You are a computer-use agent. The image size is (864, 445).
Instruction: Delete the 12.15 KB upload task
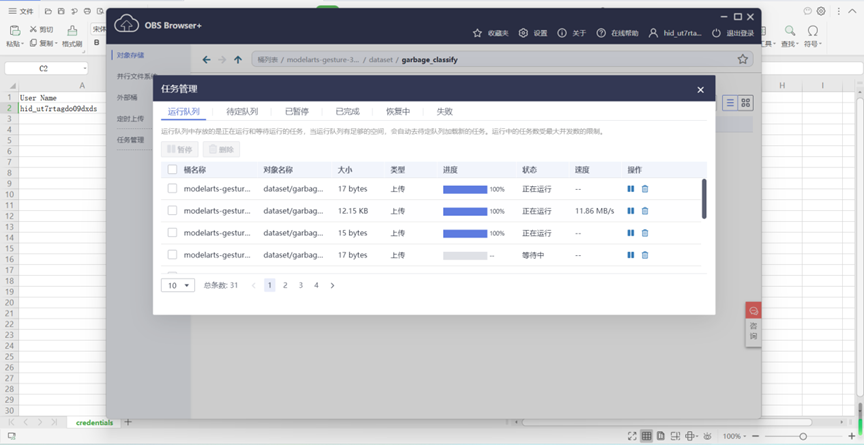coord(645,211)
